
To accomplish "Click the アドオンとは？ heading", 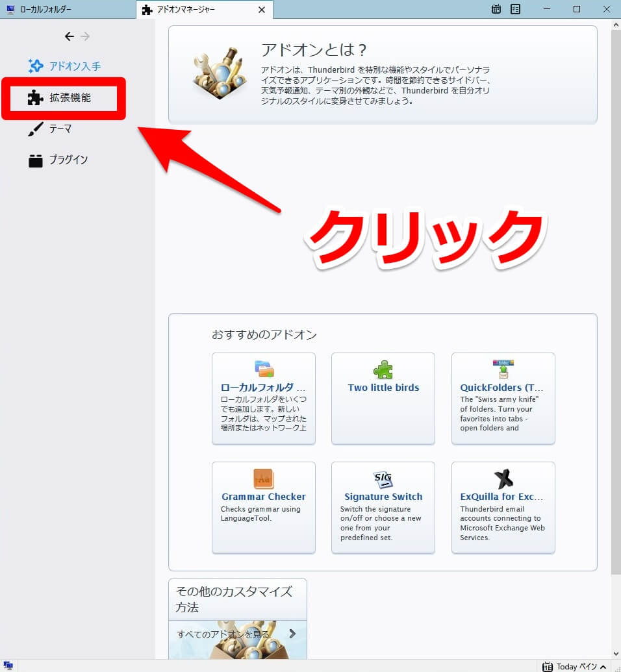I will tap(314, 50).
